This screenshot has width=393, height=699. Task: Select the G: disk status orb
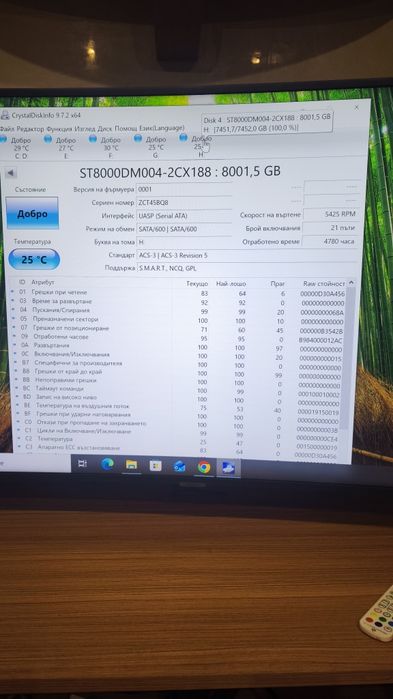click(x=138, y=139)
